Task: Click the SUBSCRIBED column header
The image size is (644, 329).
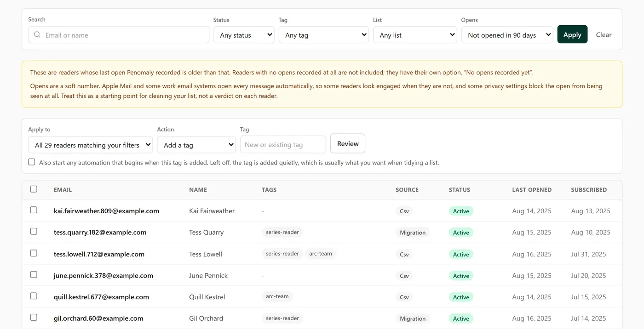Action: (589, 190)
